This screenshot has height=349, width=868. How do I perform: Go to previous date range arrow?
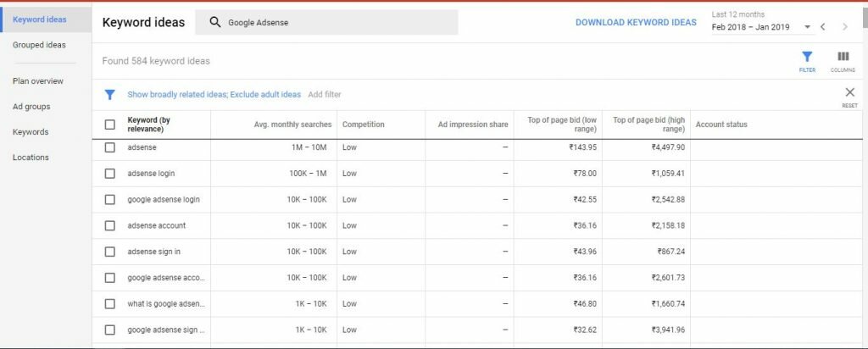822,26
